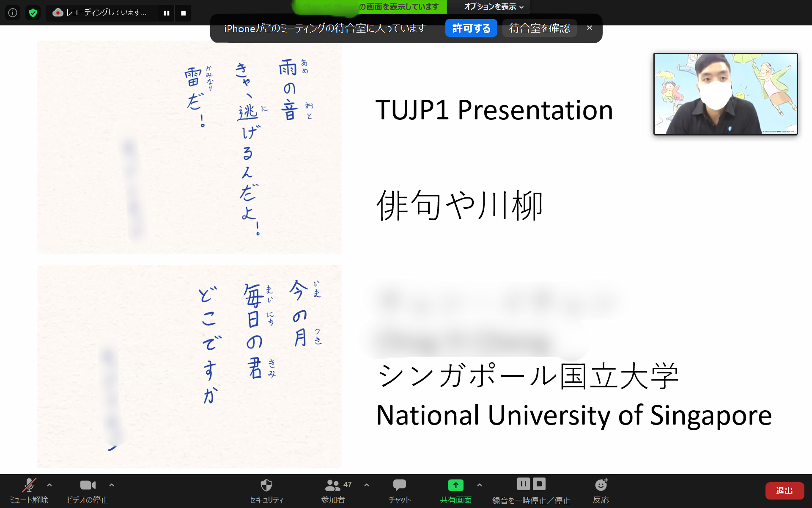Click the green encryption shield icon

33,13
